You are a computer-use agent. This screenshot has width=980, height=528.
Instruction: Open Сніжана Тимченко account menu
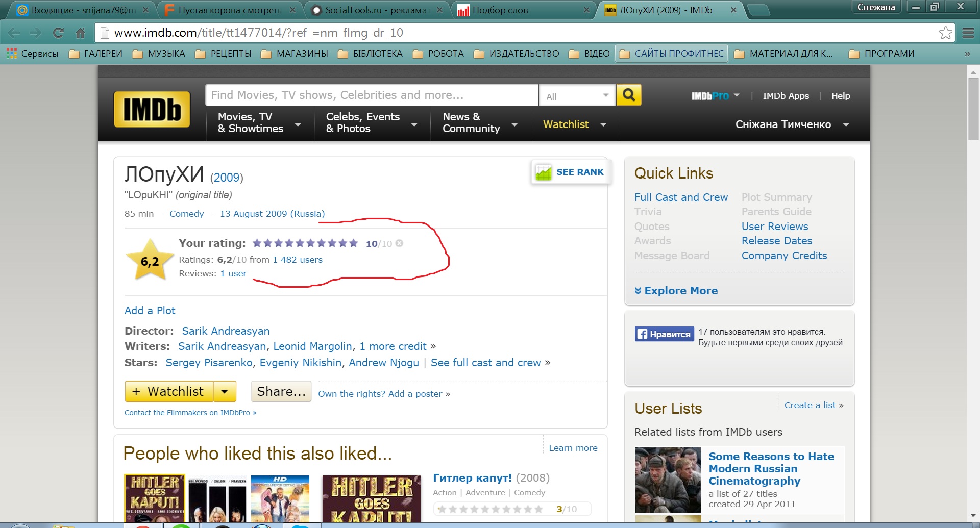pos(792,124)
